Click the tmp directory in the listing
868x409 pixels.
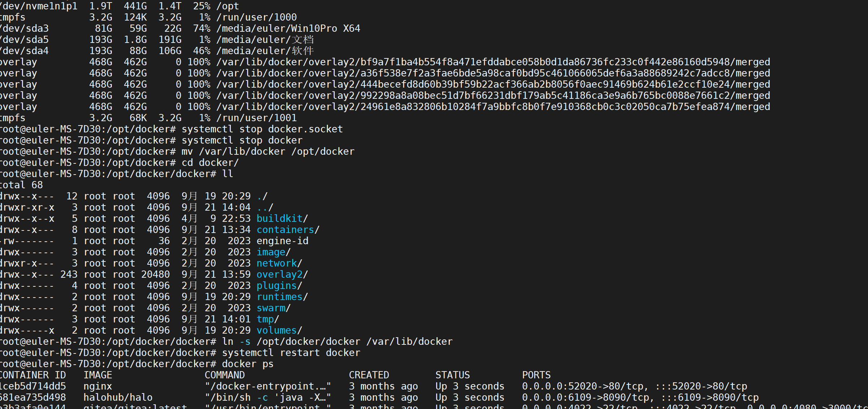point(265,319)
